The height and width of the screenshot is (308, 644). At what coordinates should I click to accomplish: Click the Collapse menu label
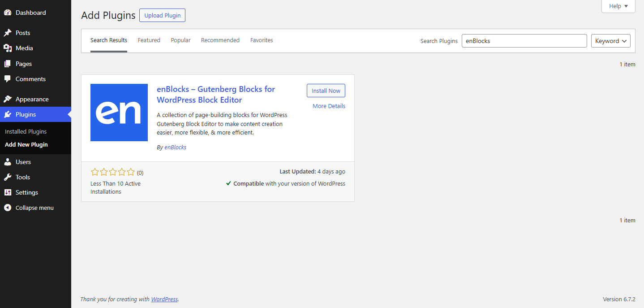[34, 208]
